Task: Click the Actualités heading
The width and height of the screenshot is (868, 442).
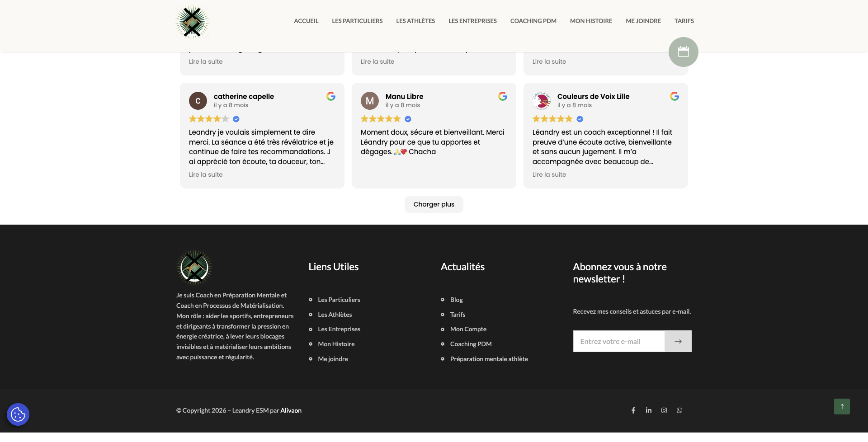Action: [x=462, y=267]
